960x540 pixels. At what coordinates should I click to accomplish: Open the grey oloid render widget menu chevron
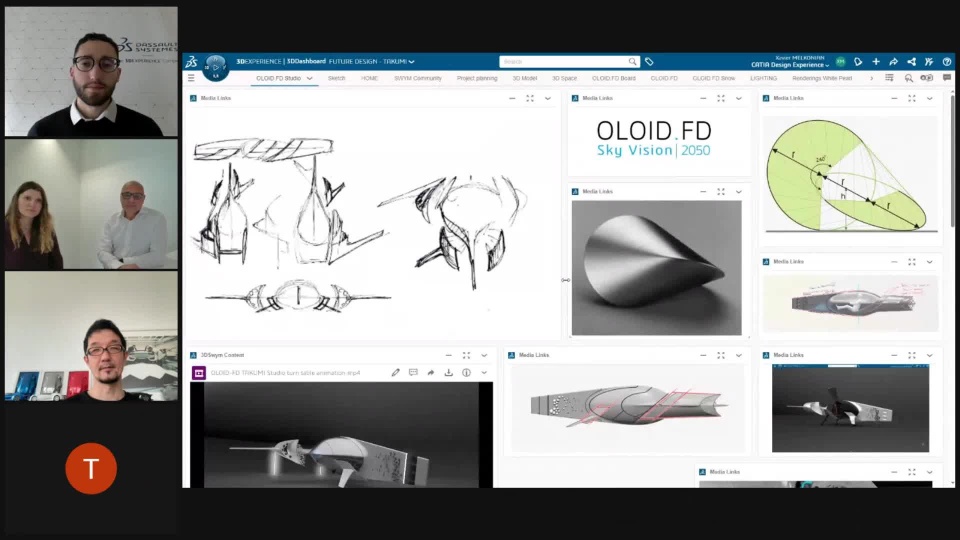738,192
